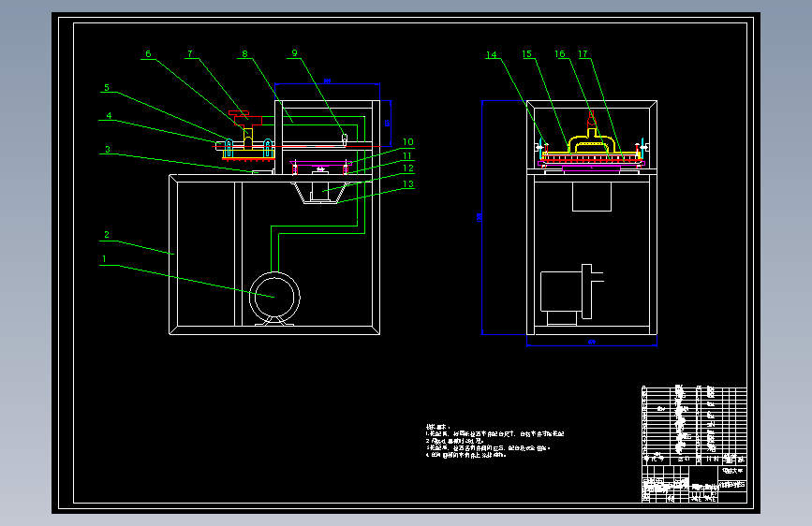Select part callout number 10
The image size is (812, 526).
point(408,142)
